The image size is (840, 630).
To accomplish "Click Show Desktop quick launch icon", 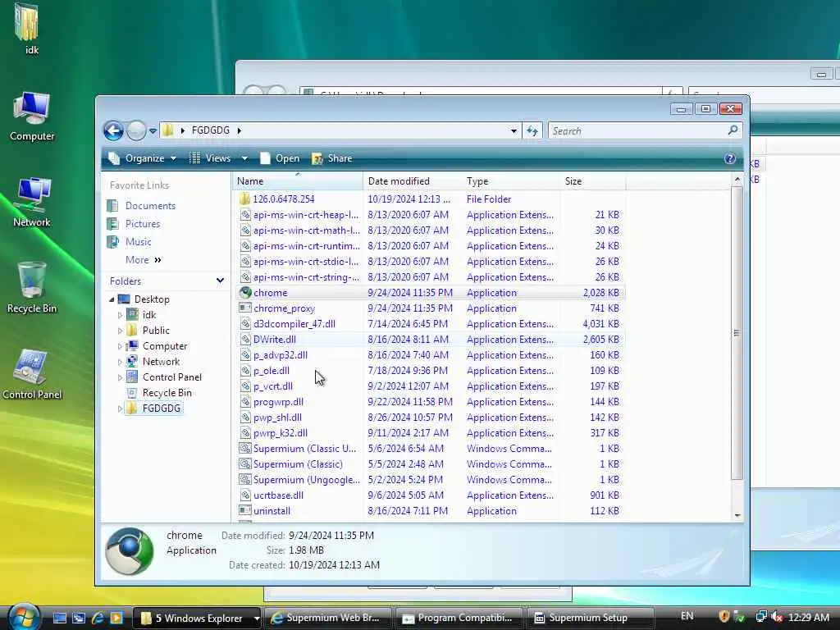I will click(x=59, y=619).
